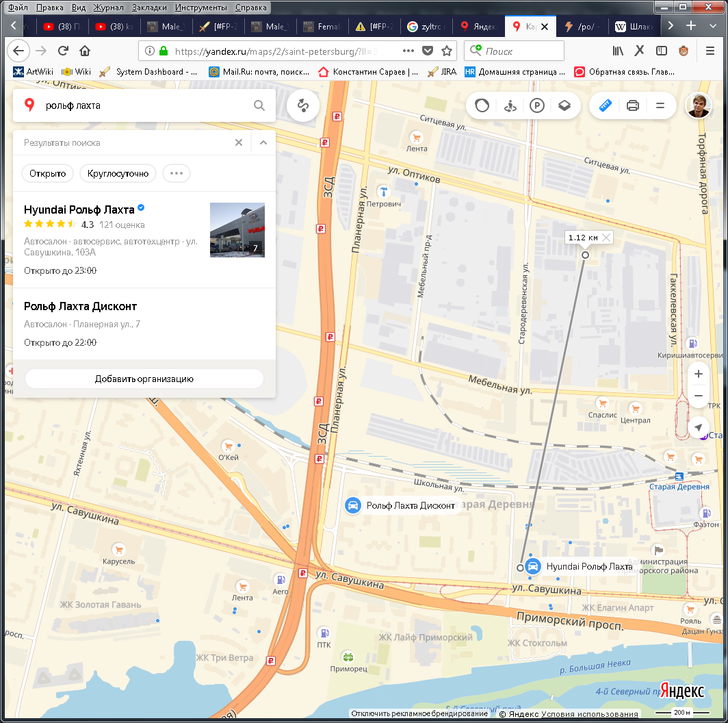Switch to the zyltrc Google tab
The width and height of the screenshot is (728, 723).
(426, 27)
